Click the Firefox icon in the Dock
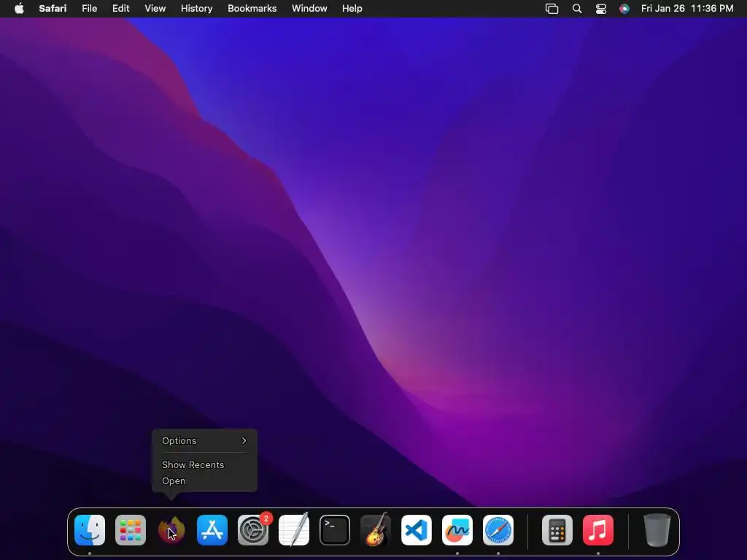This screenshot has height=560, width=747. (171, 530)
